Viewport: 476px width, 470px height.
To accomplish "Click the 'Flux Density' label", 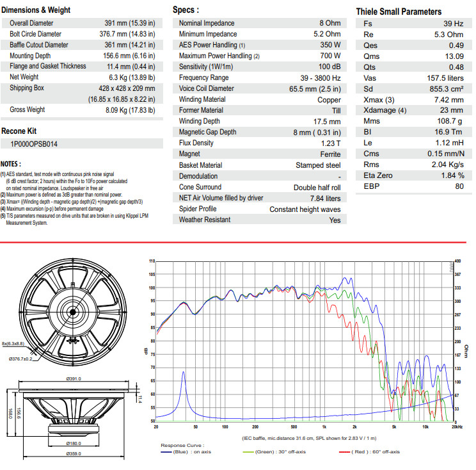I will point(196,143).
